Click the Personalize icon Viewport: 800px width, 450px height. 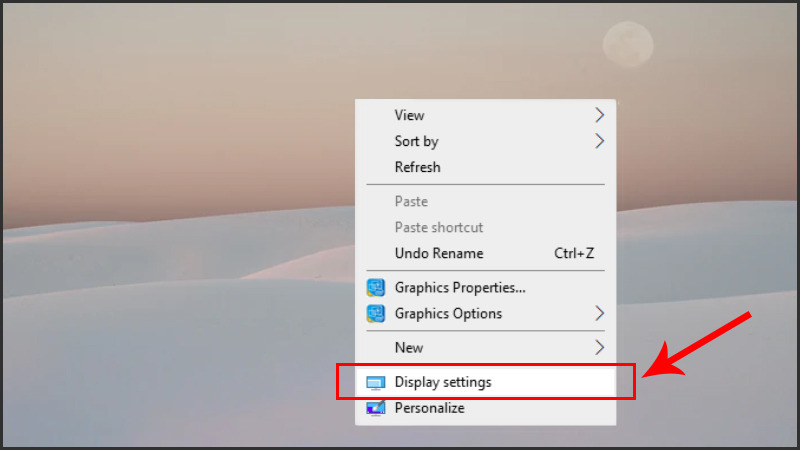(x=376, y=408)
